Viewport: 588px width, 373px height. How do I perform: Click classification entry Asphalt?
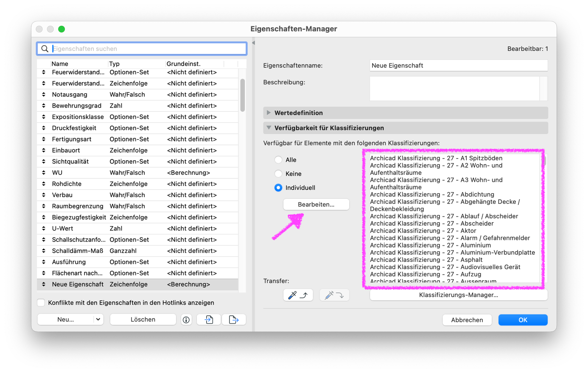[x=426, y=259]
